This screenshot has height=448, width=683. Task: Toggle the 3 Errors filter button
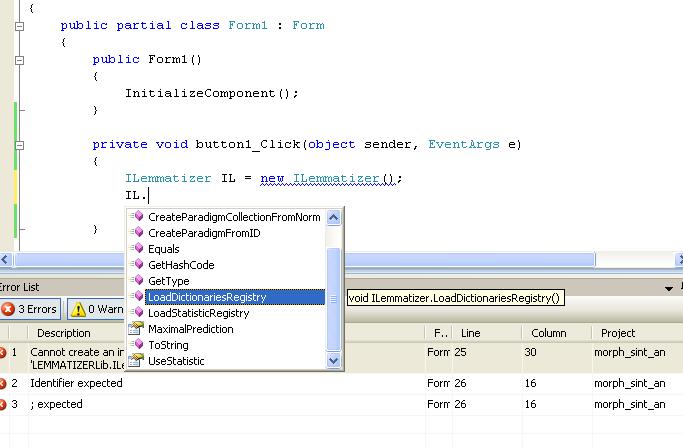point(31,309)
